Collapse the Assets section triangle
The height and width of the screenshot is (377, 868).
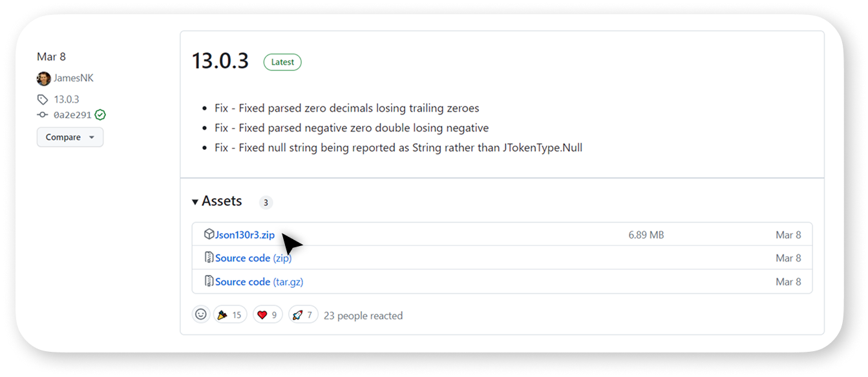click(195, 202)
